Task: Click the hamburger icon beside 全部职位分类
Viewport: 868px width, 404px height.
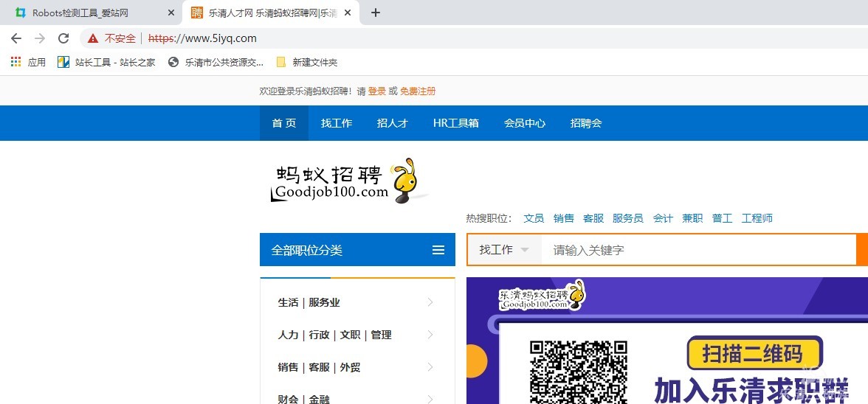Action: (438, 250)
